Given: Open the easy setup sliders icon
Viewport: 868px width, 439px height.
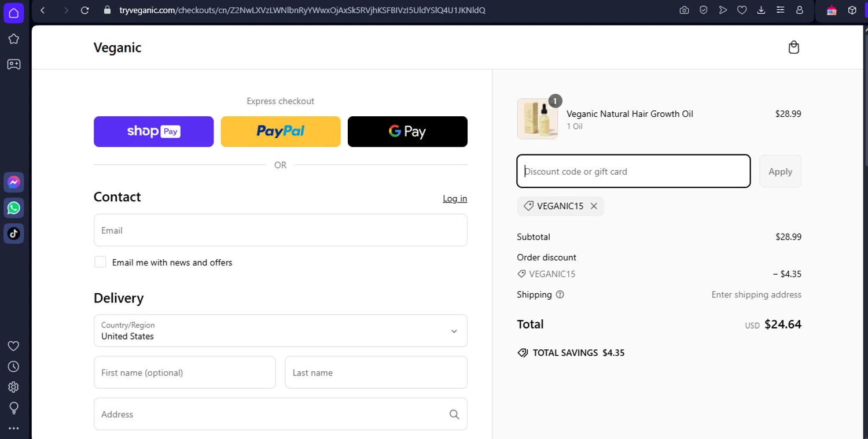Looking at the screenshot, I should click(781, 10).
